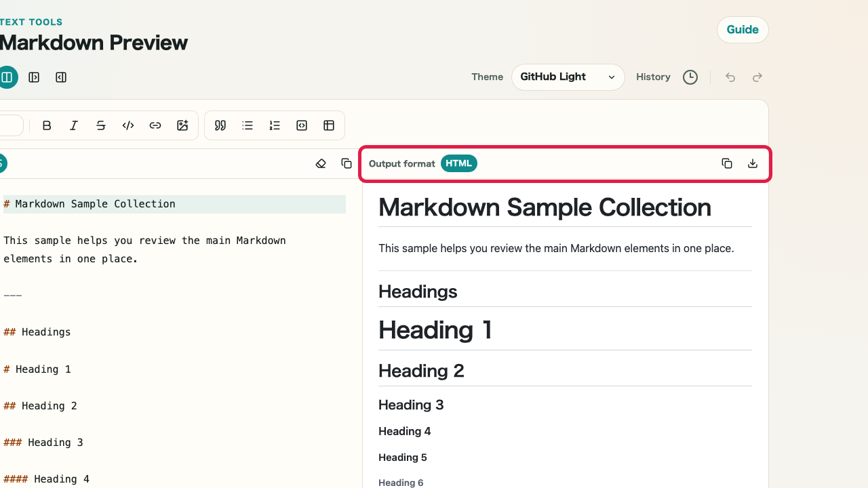The height and width of the screenshot is (488, 868).
Task: Click preview 'Heading 3'
Action: click(x=411, y=405)
